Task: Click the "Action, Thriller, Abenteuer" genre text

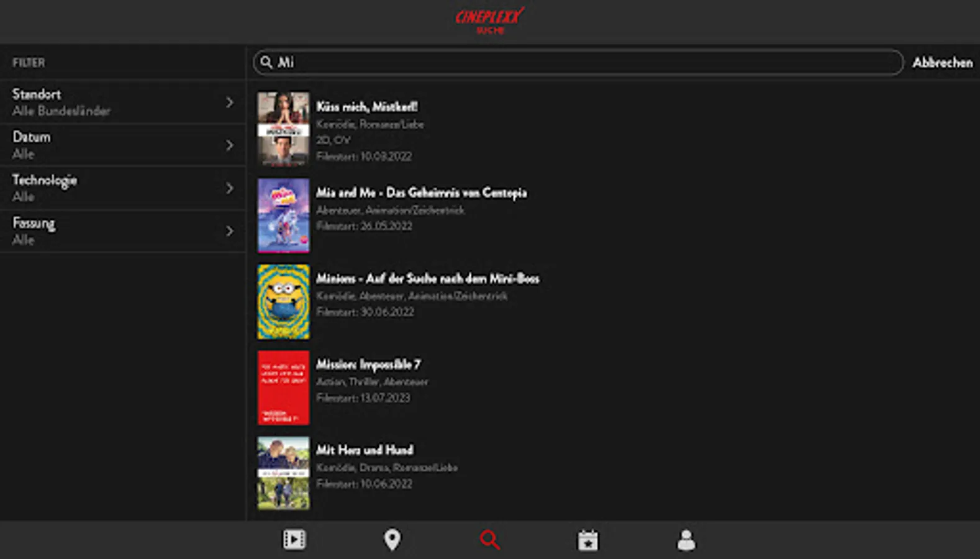Action: coord(372,381)
